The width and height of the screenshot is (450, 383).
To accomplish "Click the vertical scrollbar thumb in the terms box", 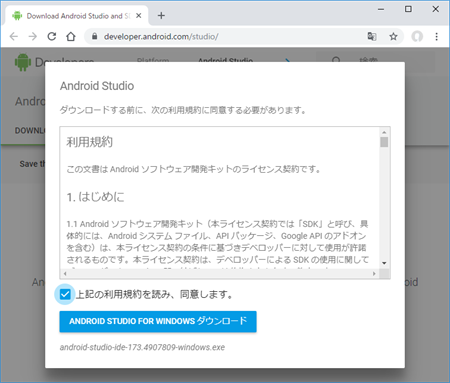I will click(384, 142).
